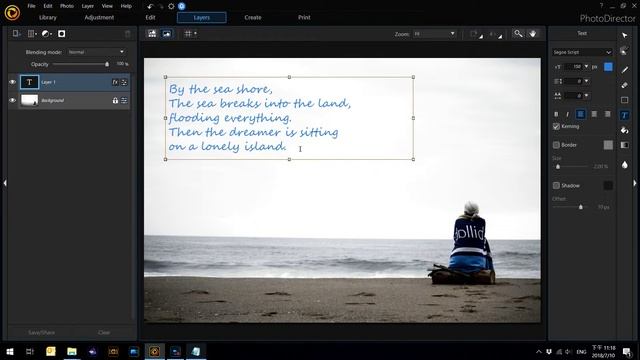Open the Segoe Script font dropdown

click(582, 52)
